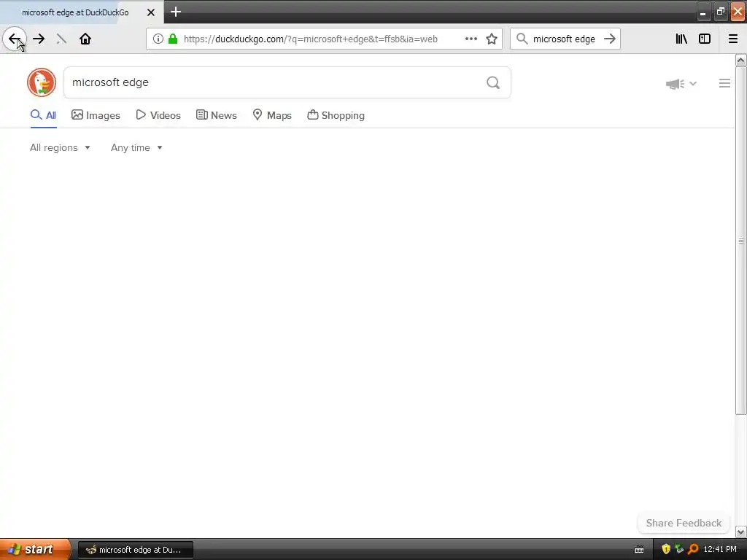This screenshot has width=747, height=560.
Task: Close the DuckDuckGo tab
Action: (x=151, y=12)
